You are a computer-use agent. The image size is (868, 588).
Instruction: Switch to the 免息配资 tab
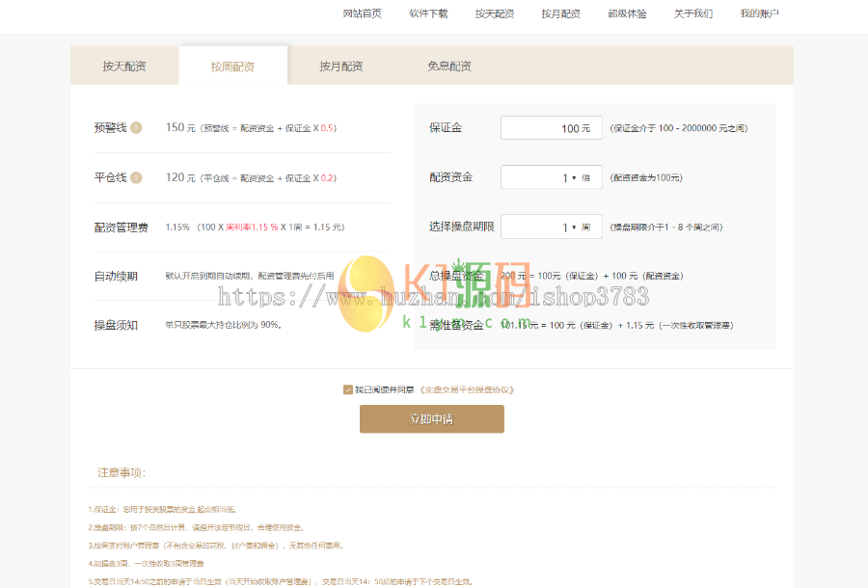click(449, 66)
